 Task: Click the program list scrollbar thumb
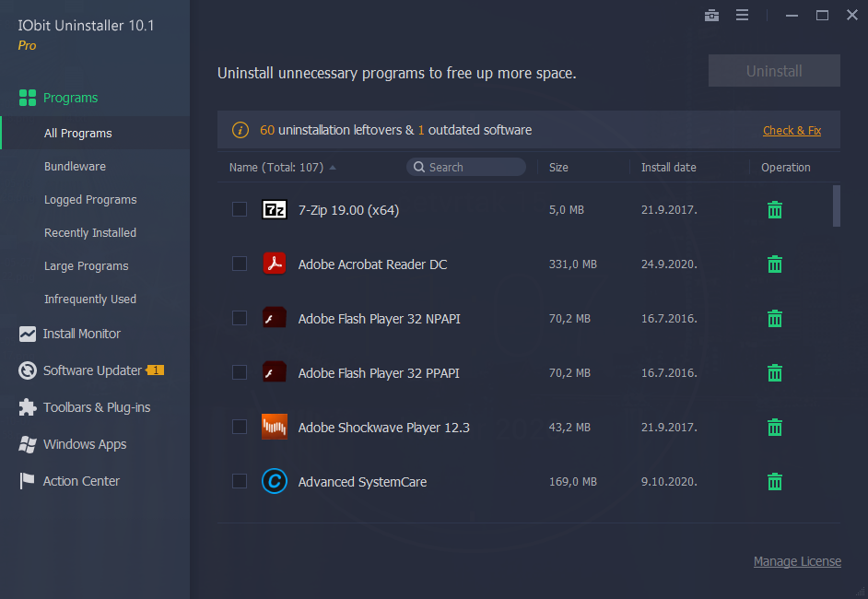point(837,206)
